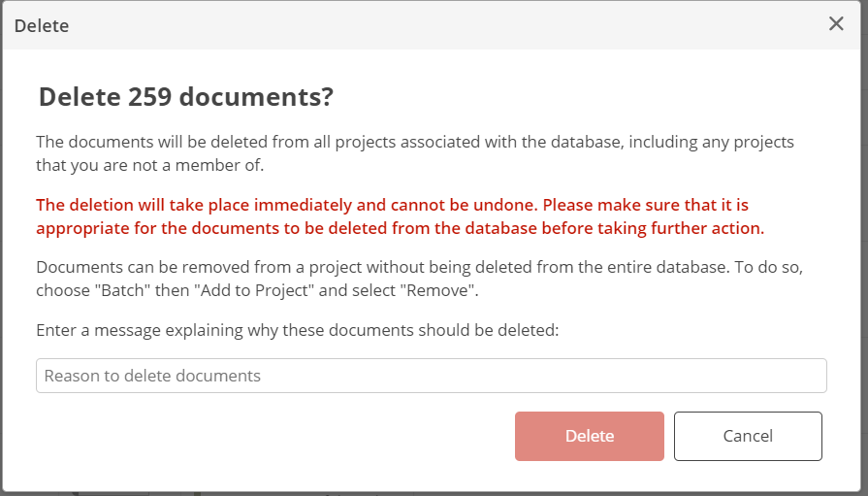Click the quoted "Add to Project" text
Screen dimensions: 868x496
point(253,290)
